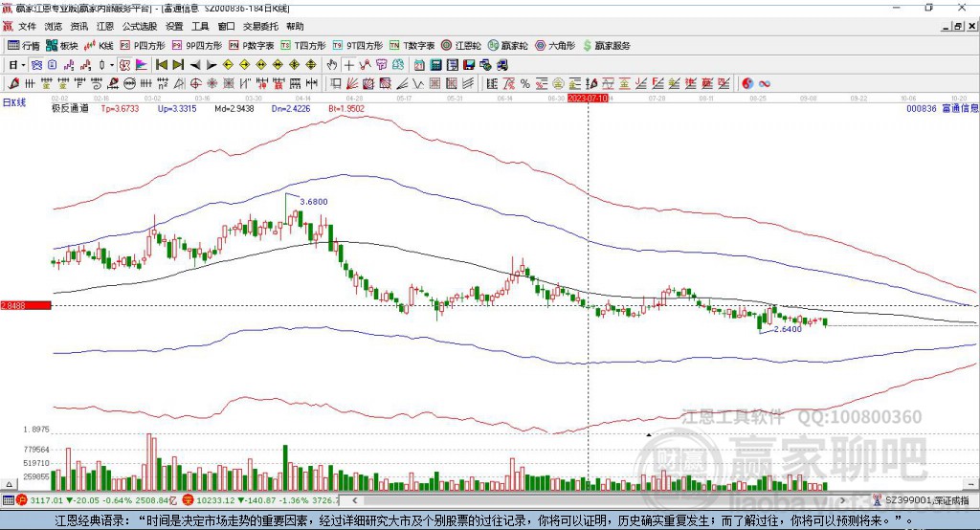The width and height of the screenshot is (980, 530).
Task: Select the percent % drawing tool
Action: 525,84
